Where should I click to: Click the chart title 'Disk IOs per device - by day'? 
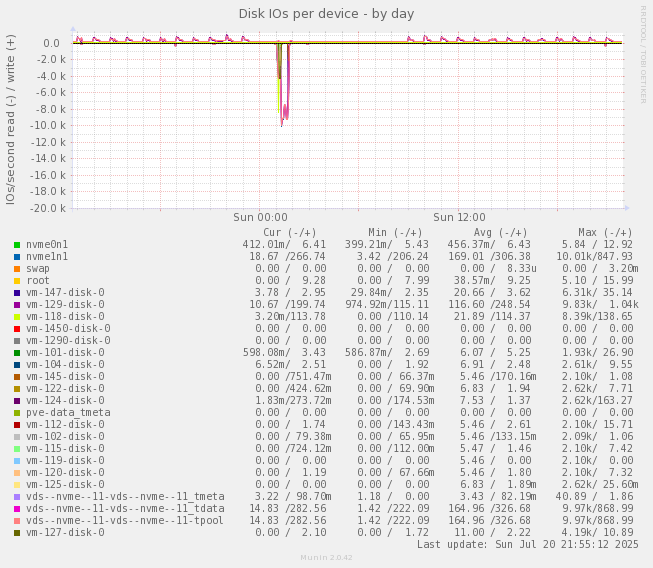(x=326, y=14)
